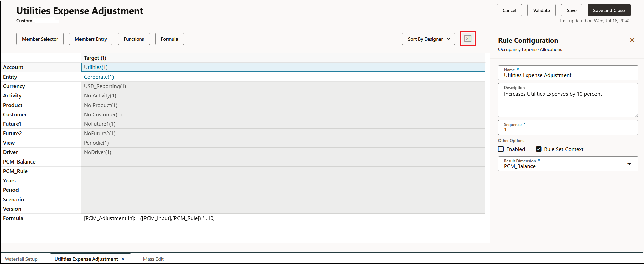Click the NoDriver(1) cell
This screenshot has height=266, width=644.
283,152
